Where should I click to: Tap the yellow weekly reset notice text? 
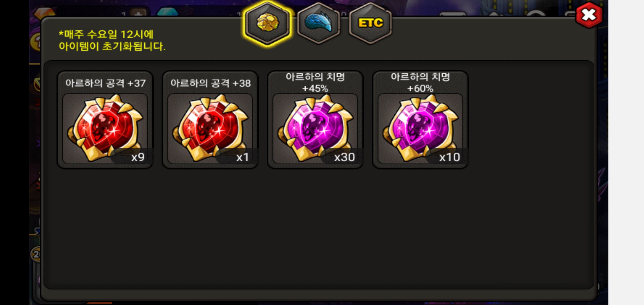click(112, 40)
